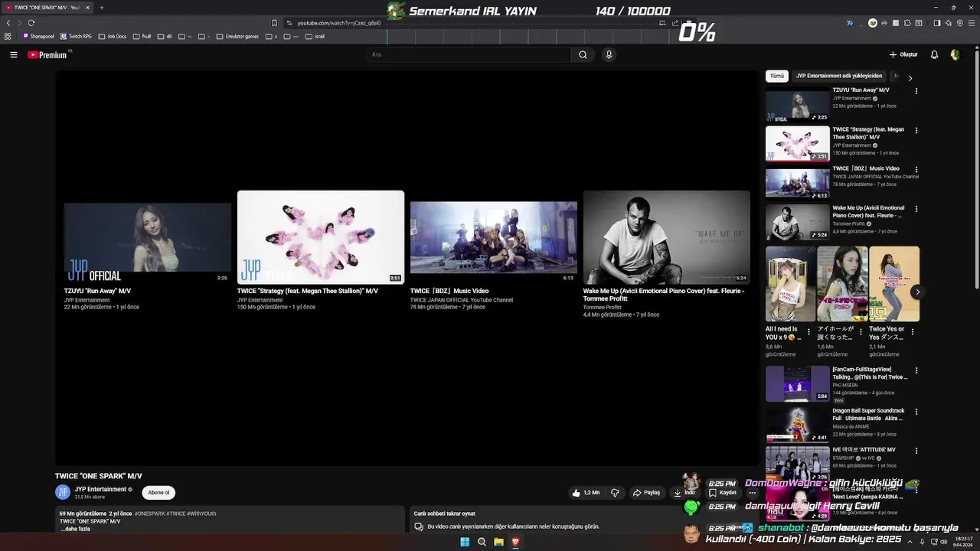Viewport: 980px width, 551px height.
Task: Go back with browser back arrow
Action: [x=8, y=23]
